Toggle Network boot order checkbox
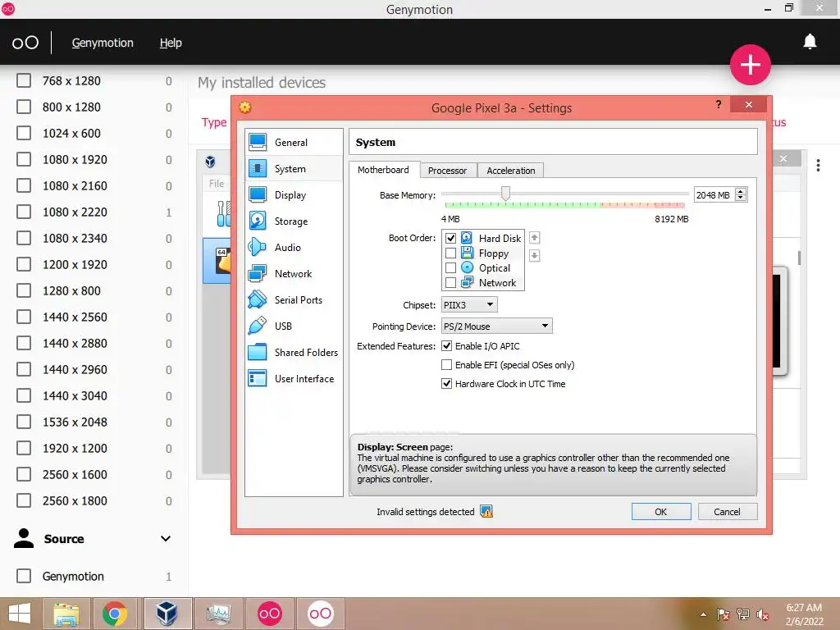The height and width of the screenshot is (630, 840). 450,283
